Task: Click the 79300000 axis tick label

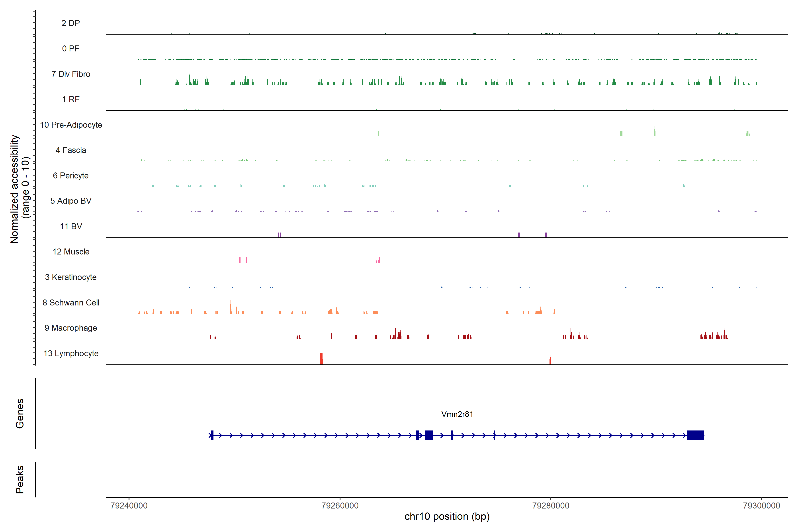Action: click(x=761, y=506)
